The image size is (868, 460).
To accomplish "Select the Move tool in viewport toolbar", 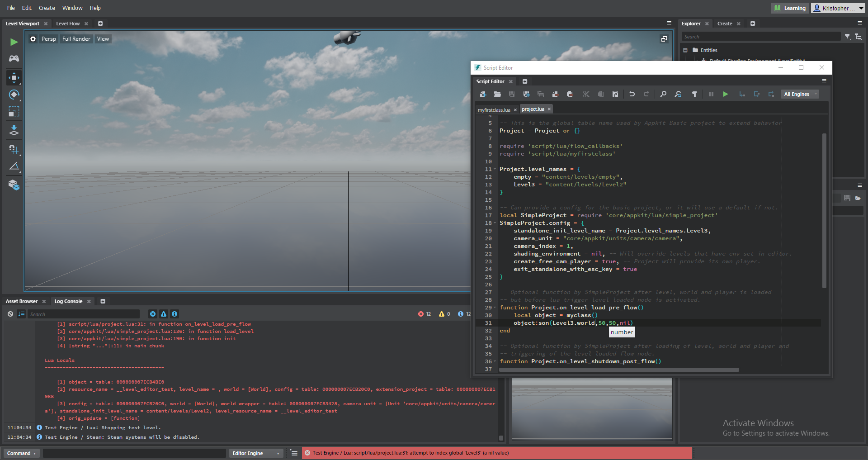I will coord(14,77).
